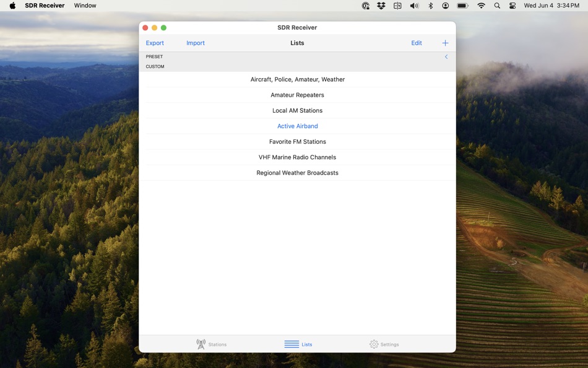Select the VHF Marine Radio Channels list
The height and width of the screenshot is (368, 588).
(297, 157)
